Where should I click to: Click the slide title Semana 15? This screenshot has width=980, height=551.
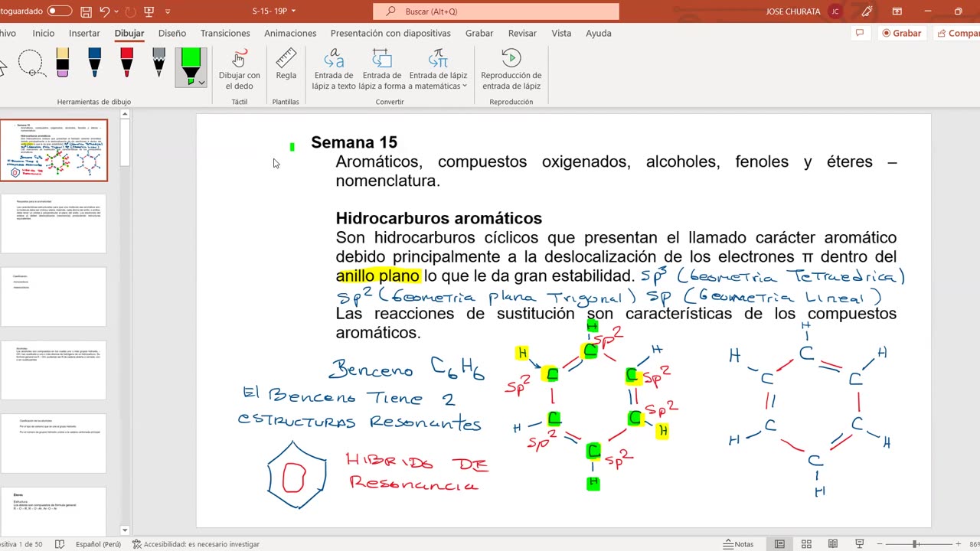pyautogui.click(x=354, y=142)
